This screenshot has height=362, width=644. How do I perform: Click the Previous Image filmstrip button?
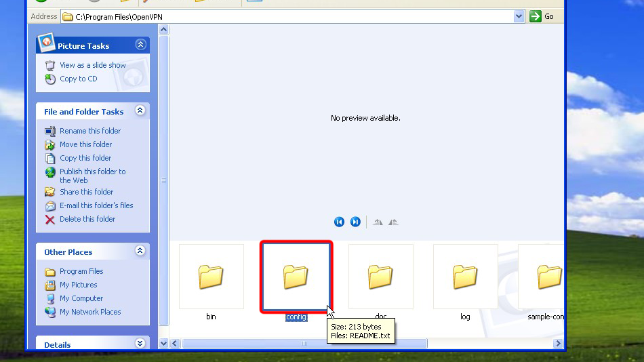[339, 222]
